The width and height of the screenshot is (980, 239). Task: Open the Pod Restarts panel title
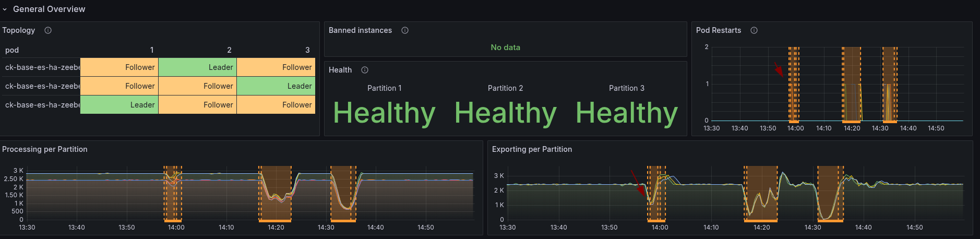[x=719, y=30]
